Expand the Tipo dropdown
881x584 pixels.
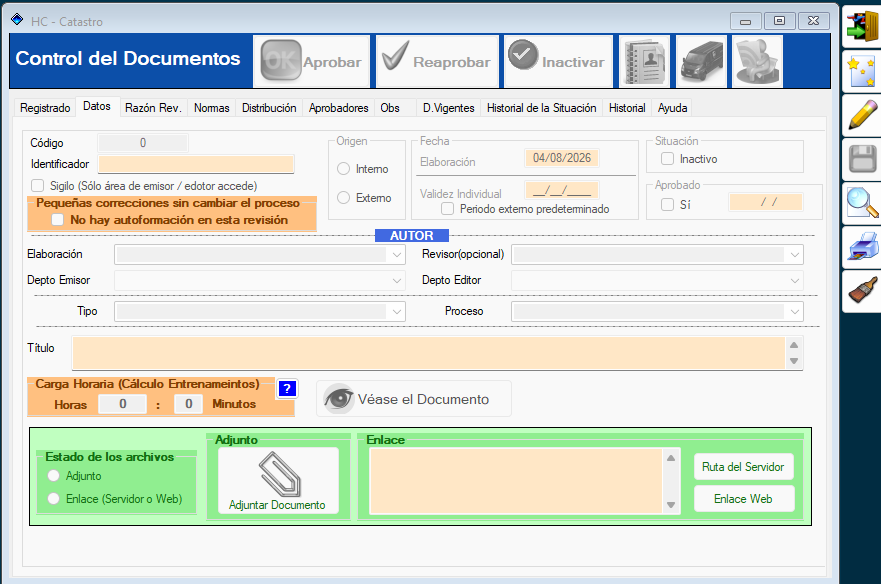[397, 311]
